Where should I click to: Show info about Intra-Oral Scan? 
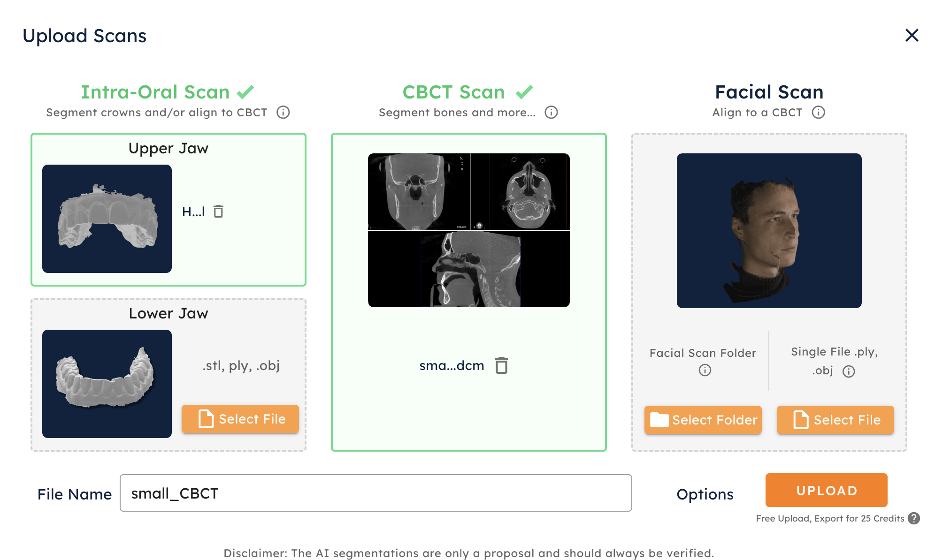point(283,113)
